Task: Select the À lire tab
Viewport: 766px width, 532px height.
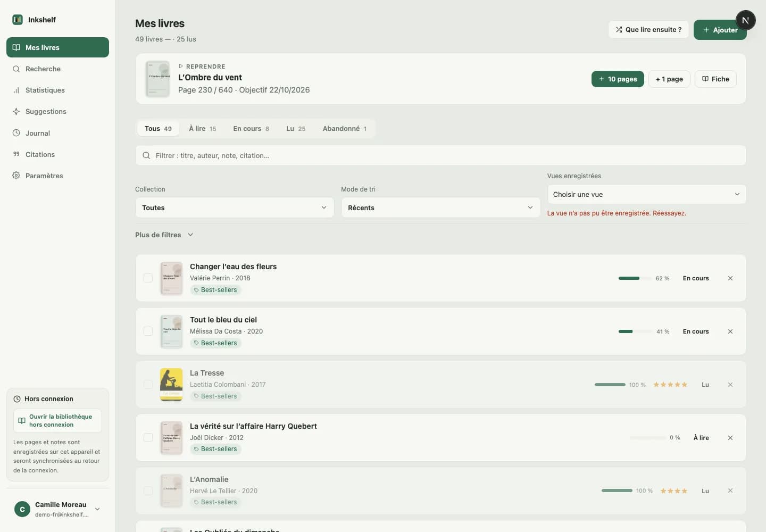Action: tap(203, 129)
